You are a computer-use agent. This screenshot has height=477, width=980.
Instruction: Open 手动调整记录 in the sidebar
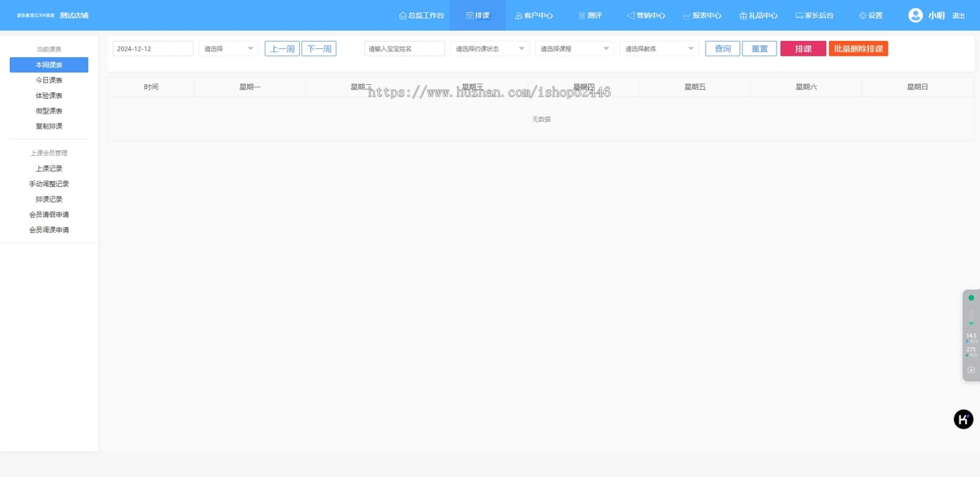49,184
